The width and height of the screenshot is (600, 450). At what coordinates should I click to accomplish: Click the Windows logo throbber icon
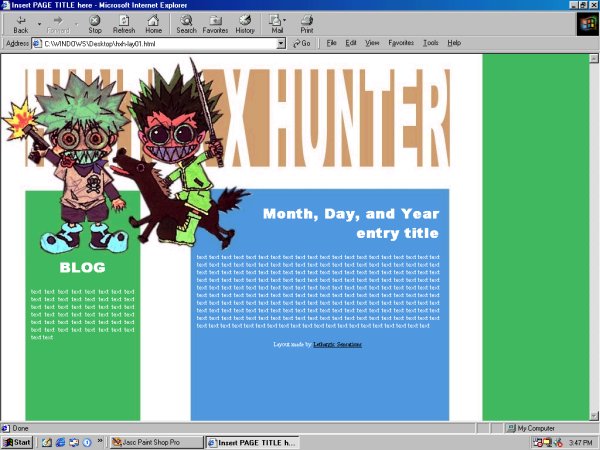tap(588, 24)
